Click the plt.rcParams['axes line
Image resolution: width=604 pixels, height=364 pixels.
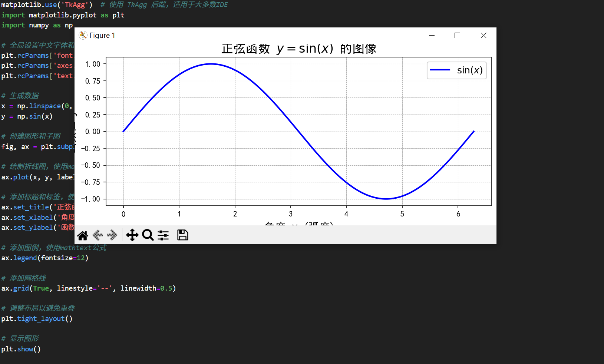tap(37, 66)
